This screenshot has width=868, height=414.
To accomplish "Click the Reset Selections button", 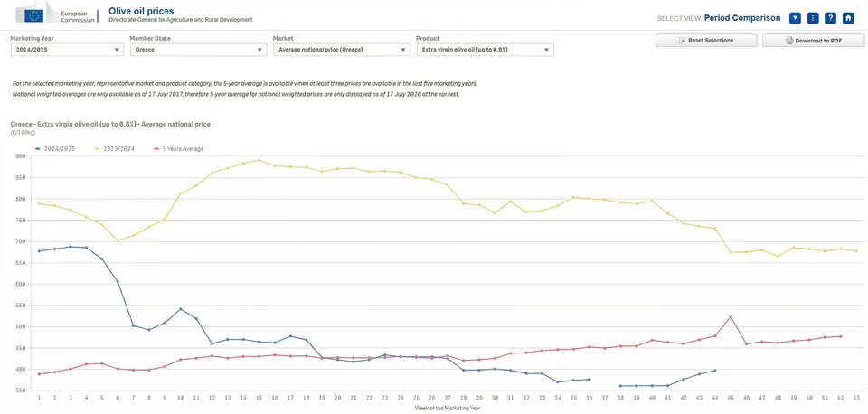I will (706, 41).
